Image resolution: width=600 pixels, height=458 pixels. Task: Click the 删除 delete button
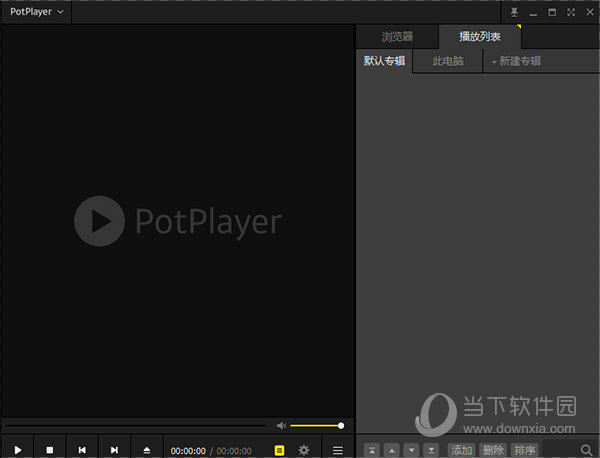pos(493,450)
